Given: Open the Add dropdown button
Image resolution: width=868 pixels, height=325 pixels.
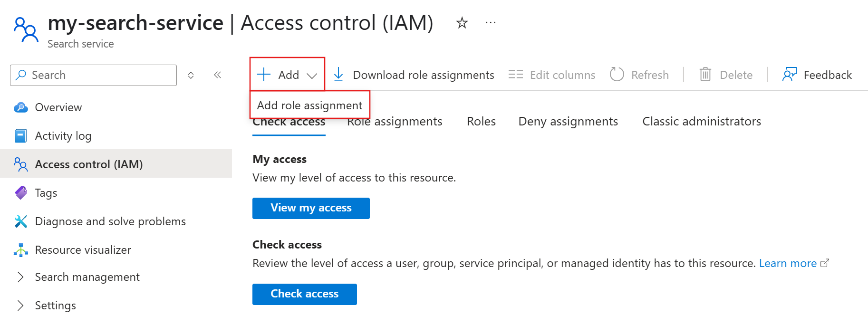Looking at the screenshot, I should [x=287, y=75].
